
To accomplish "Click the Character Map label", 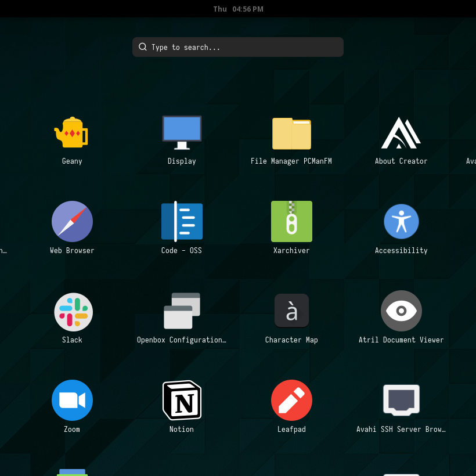I will 291,340.
